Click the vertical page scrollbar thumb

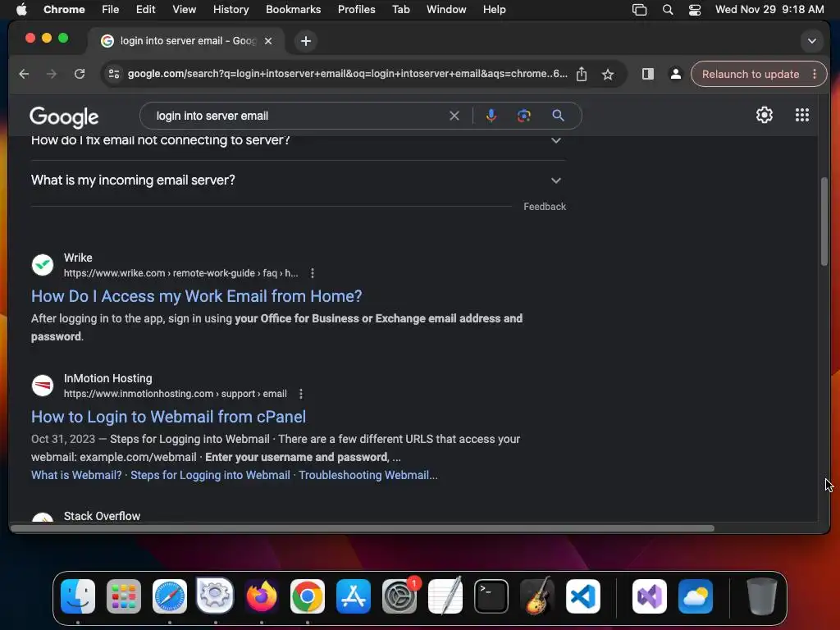(824, 221)
